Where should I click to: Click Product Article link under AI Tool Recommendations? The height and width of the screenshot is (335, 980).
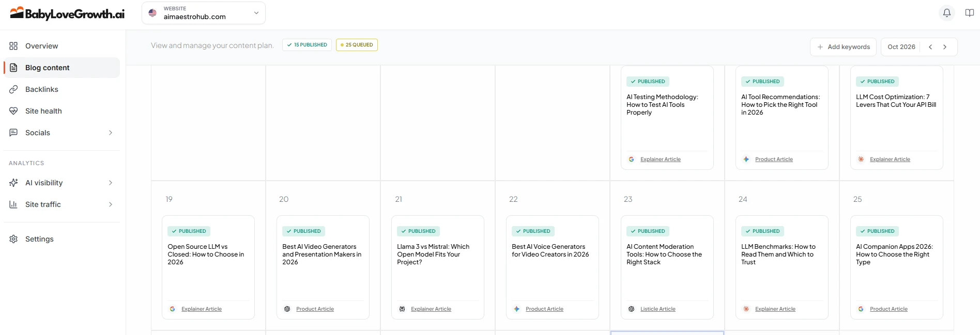click(x=774, y=159)
